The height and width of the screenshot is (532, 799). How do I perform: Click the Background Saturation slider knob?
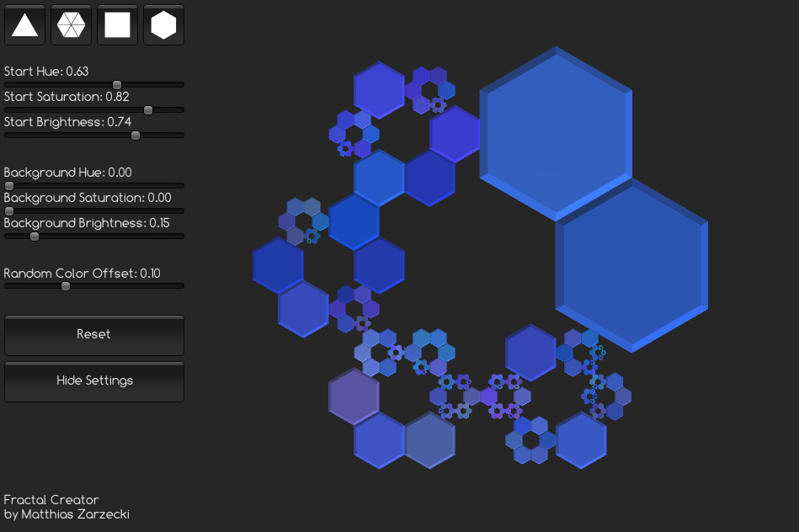[9, 211]
